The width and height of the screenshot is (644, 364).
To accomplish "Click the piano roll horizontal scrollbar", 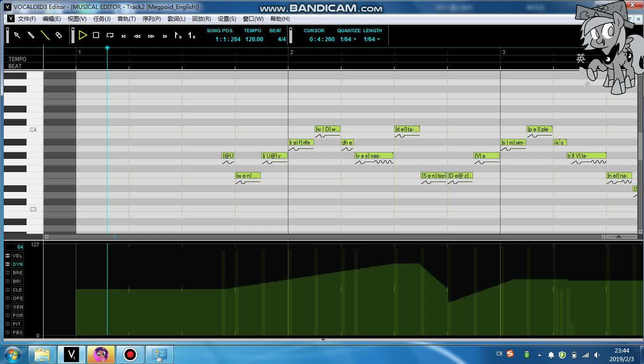I will [325, 237].
